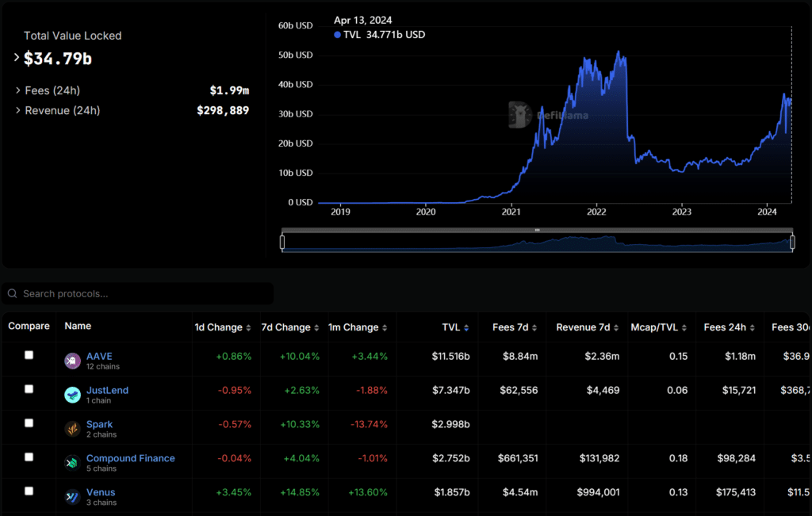Image resolution: width=812 pixels, height=516 pixels.
Task: Click the TVL legend dot in chart
Action: click(x=337, y=35)
